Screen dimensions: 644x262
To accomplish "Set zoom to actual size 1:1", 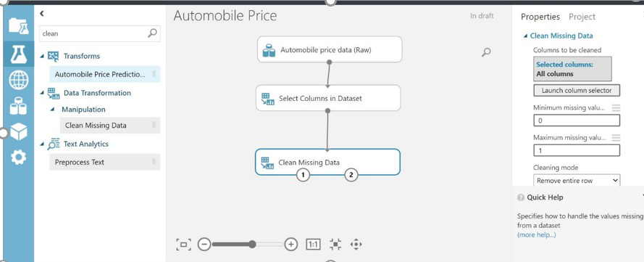I will click(x=313, y=245).
